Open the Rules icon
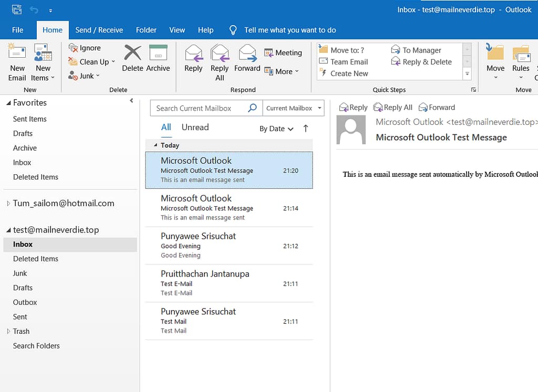 [x=521, y=59]
